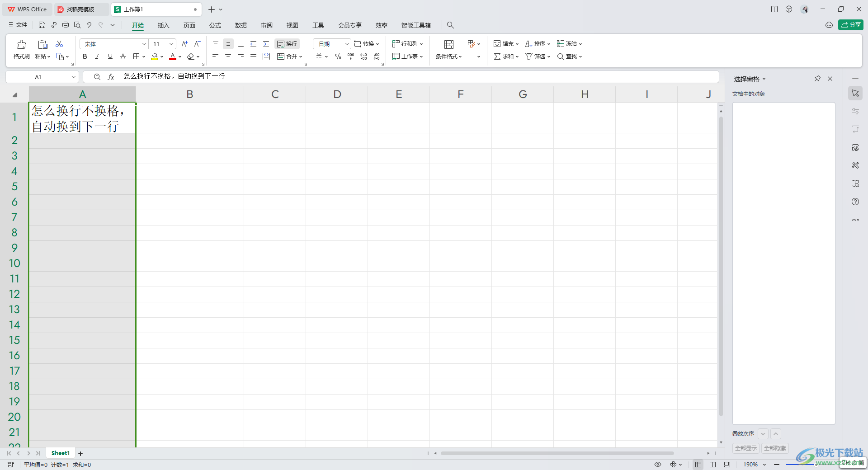Click the magnifier icon in the formula bar
Image resolution: width=868 pixels, height=470 pixels.
97,77
